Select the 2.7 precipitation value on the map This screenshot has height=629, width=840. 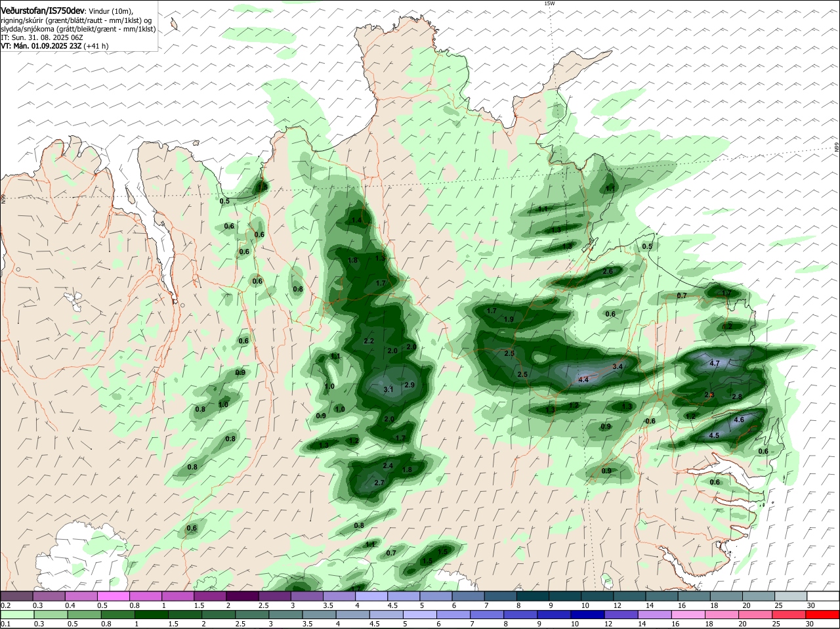coord(379,483)
